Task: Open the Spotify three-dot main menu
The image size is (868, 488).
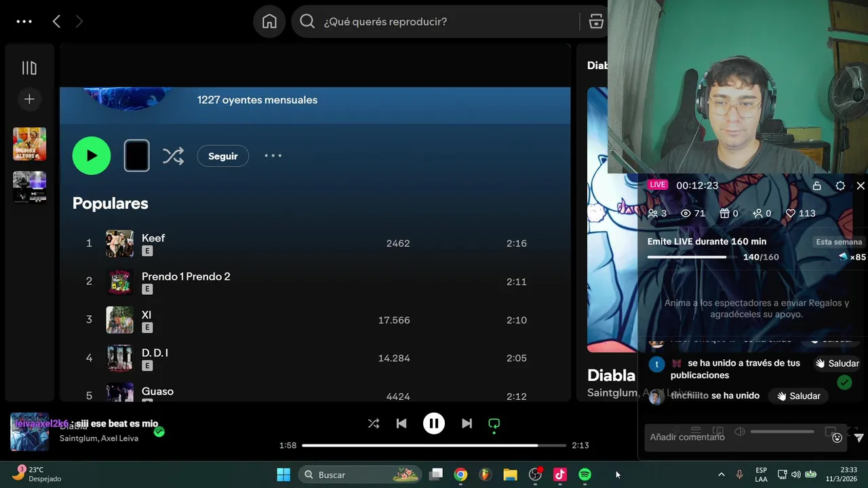Action: (x=24, y=22)
